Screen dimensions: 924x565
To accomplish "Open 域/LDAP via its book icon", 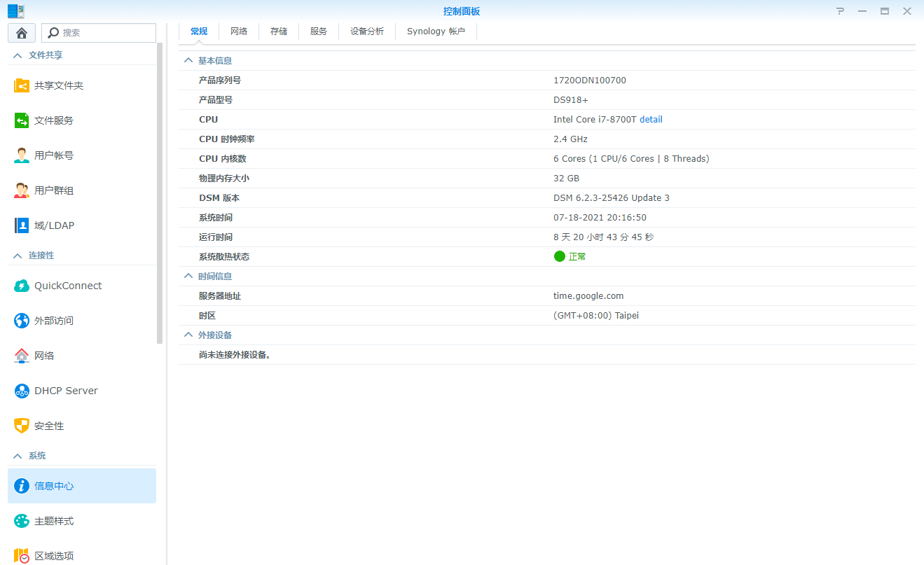I will click(22, 225).
